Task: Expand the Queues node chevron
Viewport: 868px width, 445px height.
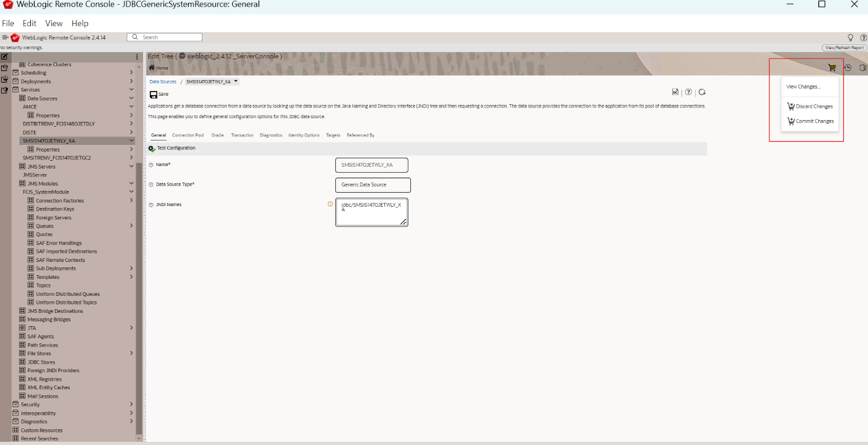Action: pyautogui.click(x=132, y=226)
